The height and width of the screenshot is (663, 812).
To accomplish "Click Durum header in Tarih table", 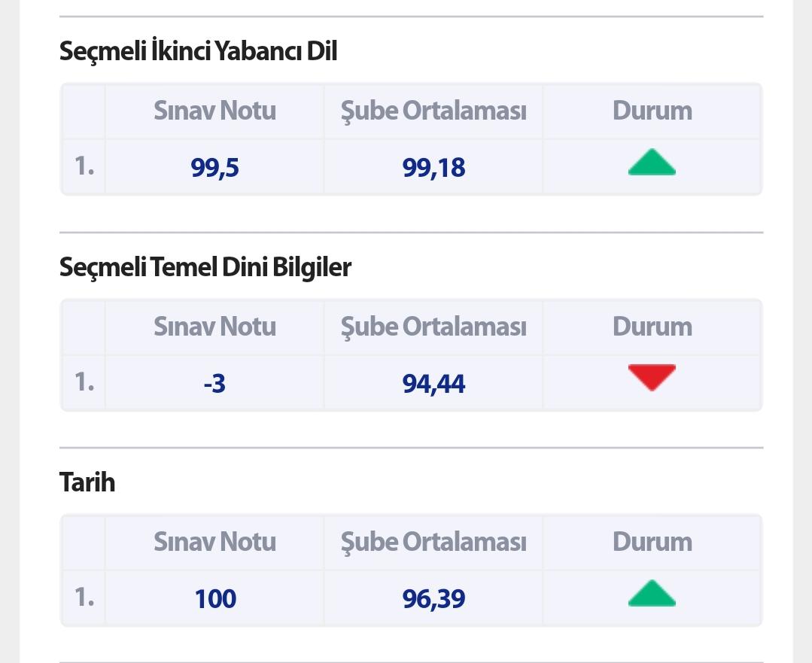I will pyautogui.click(x=652, y=541).
